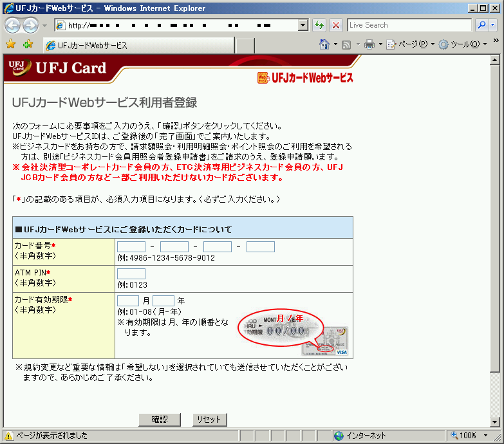
Task: Click the 確認 confirm button
Action: [160, 420]
